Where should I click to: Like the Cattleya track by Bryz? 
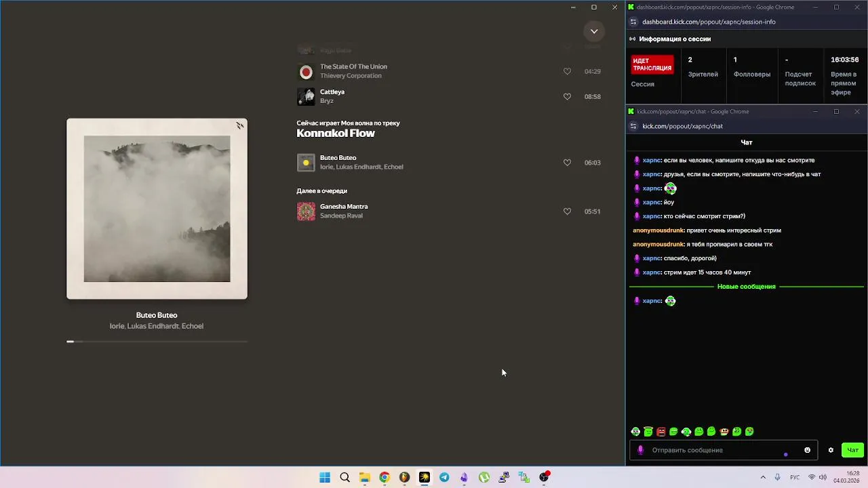[567, 96]
